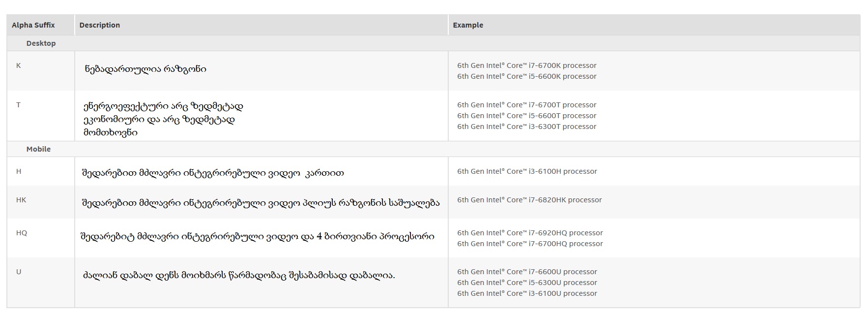Click Core i7-6700K processor text
Viewport: 868px width, 318px height.
coord(526,65)
